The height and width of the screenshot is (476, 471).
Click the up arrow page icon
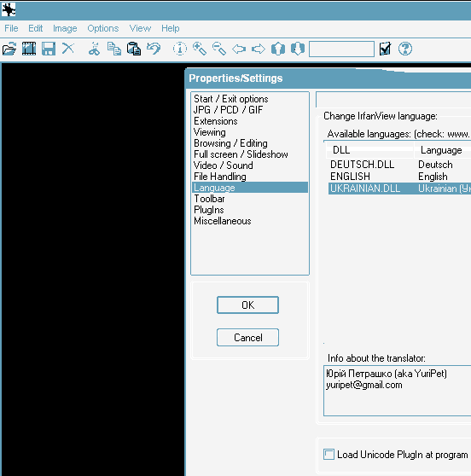click(278, 49)
